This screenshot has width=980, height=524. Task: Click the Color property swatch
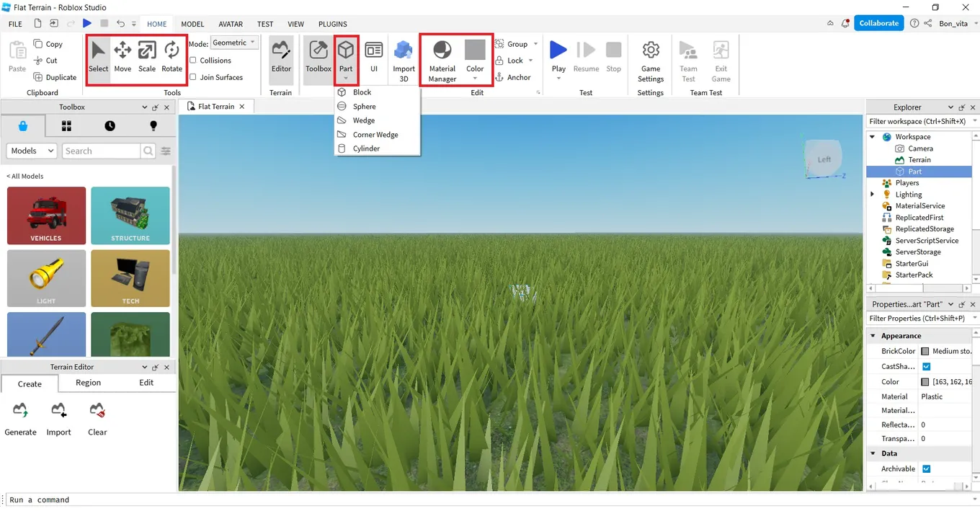coord(925,382)
